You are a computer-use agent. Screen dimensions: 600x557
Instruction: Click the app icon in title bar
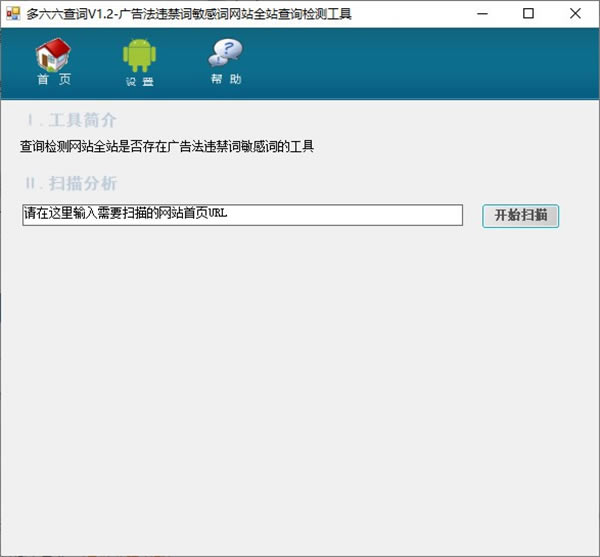coord(13,14)
